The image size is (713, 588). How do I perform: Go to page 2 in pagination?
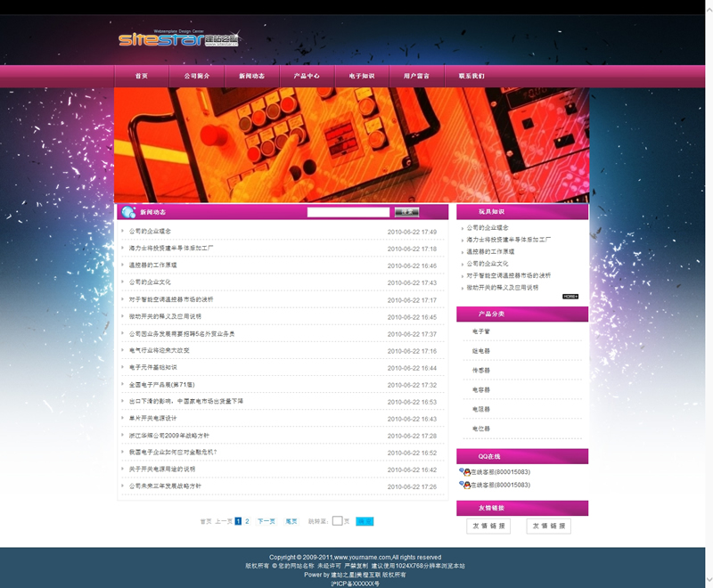pyautogui.click(x=247, y=521)
